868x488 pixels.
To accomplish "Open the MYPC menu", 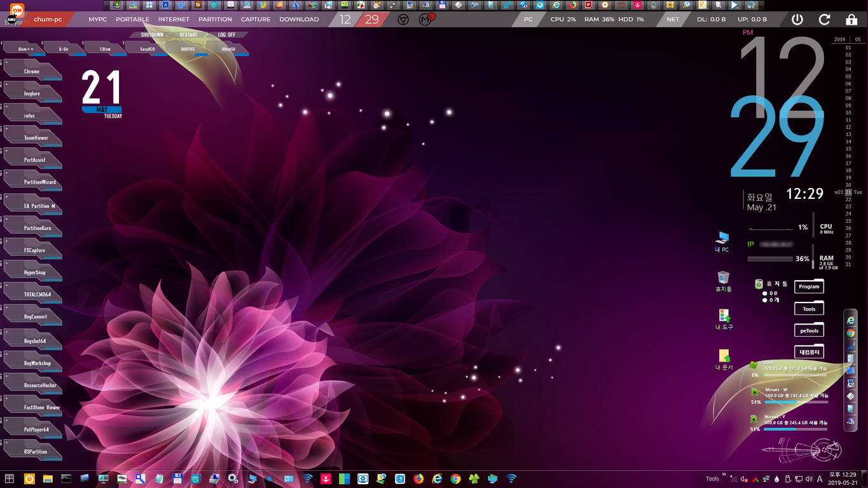I will [x=98, y=19].
